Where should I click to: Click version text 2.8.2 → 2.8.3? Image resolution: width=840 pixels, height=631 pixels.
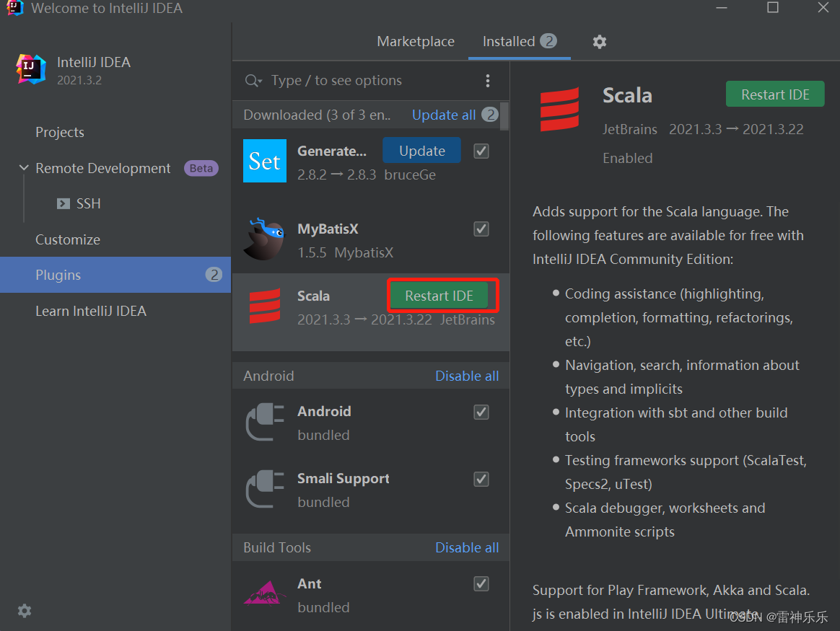(336, 175)
